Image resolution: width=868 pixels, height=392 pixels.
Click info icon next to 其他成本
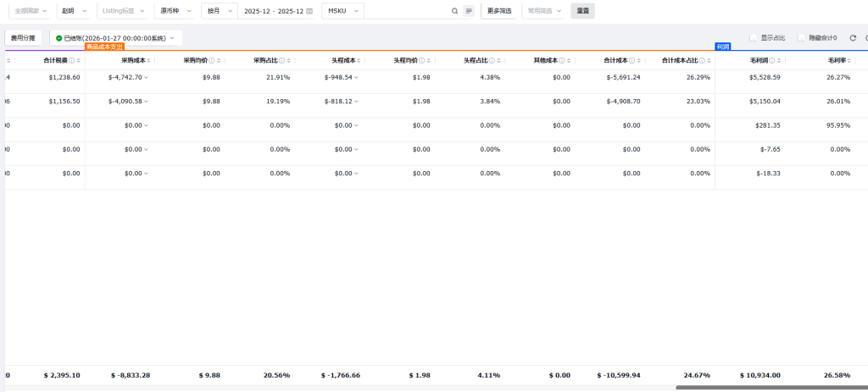(x=563, y=61)
